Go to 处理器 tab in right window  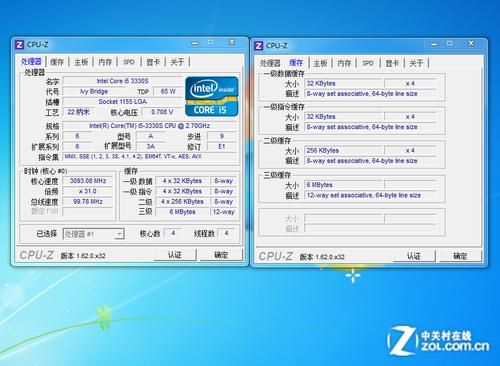pyautogui.click(x=270, y=63)
